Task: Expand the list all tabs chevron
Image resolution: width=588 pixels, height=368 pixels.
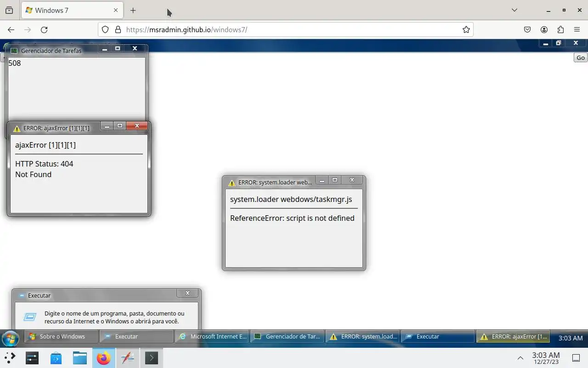Action: point(514,10)
